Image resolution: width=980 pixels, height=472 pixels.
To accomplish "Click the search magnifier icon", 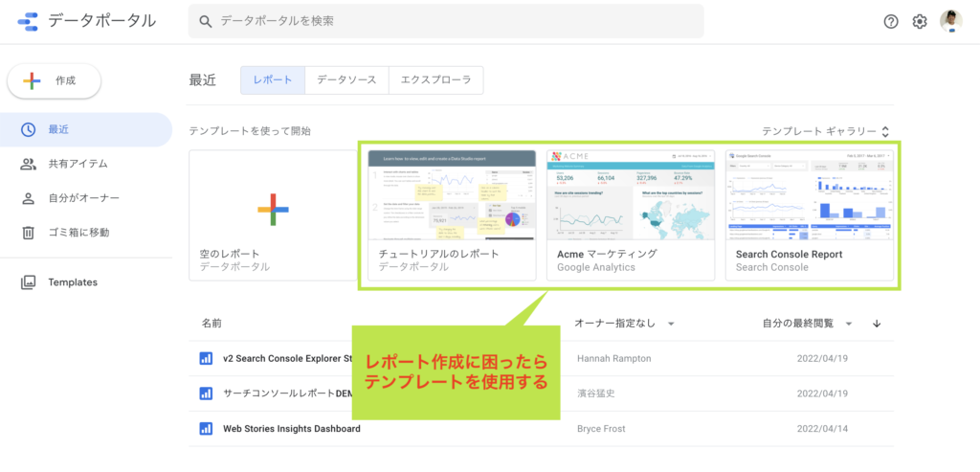I will click(x=205, y=21).
